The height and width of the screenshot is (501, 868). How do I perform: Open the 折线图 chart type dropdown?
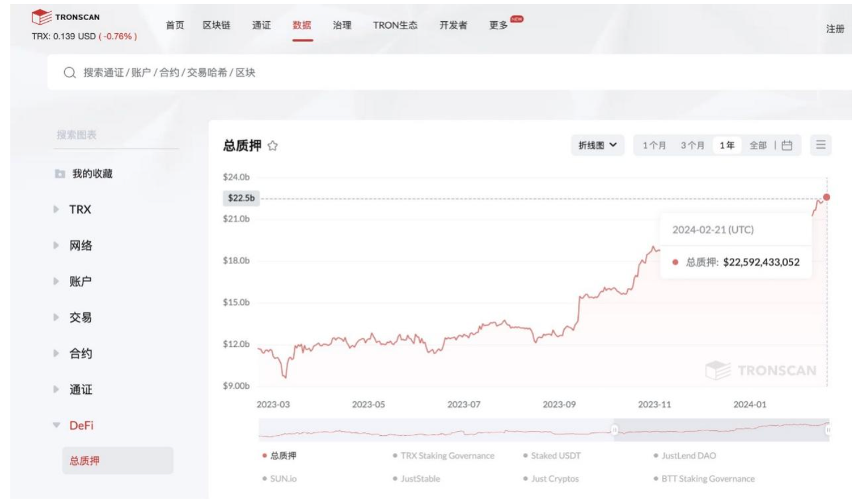[x=597, y=145]
